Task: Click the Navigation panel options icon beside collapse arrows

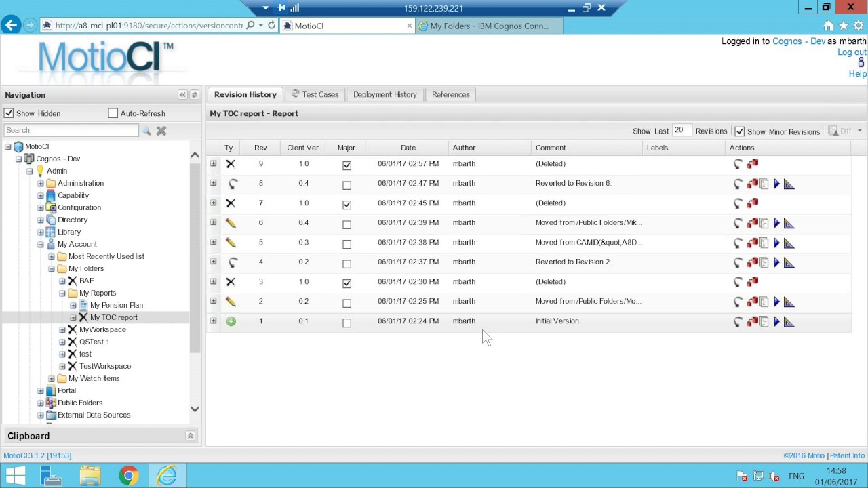Action: pos(194,95)
